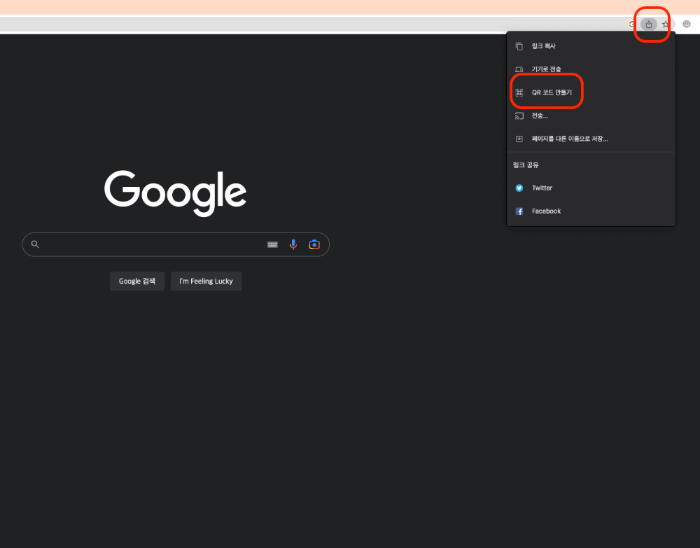
Task: Open the on-screen keyboard icon in search box
Action: pyautogui.click(x=272, y=245)
